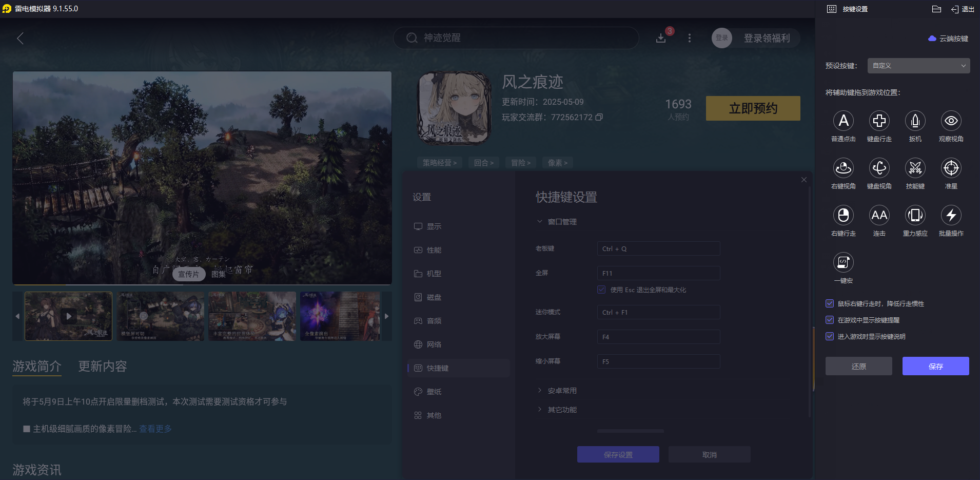Select the 普通点击 key mapping tool

(844, 121)
